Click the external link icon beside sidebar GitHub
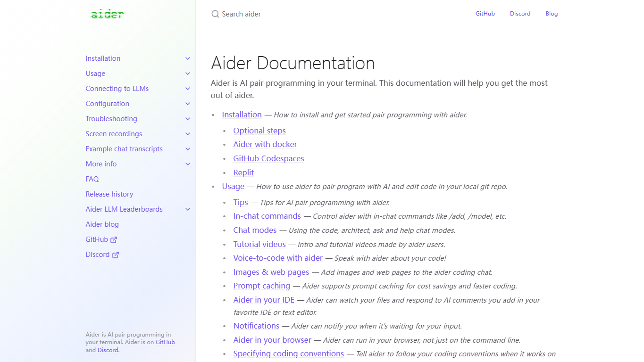 114,239
